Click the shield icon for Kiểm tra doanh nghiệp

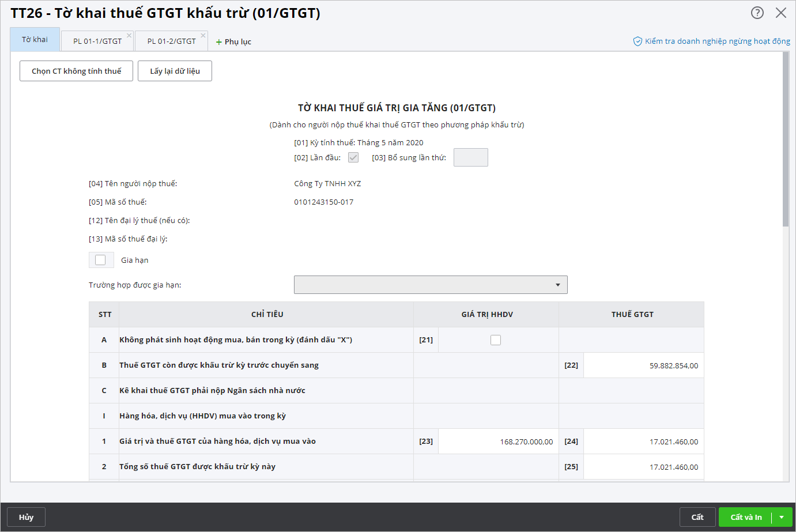(637, 41)
